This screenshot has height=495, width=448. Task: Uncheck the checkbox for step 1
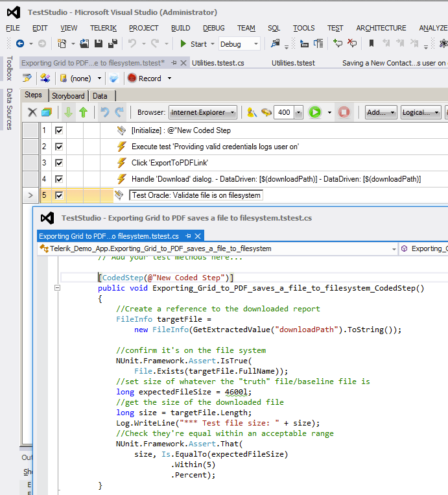[x=59, y=130]
